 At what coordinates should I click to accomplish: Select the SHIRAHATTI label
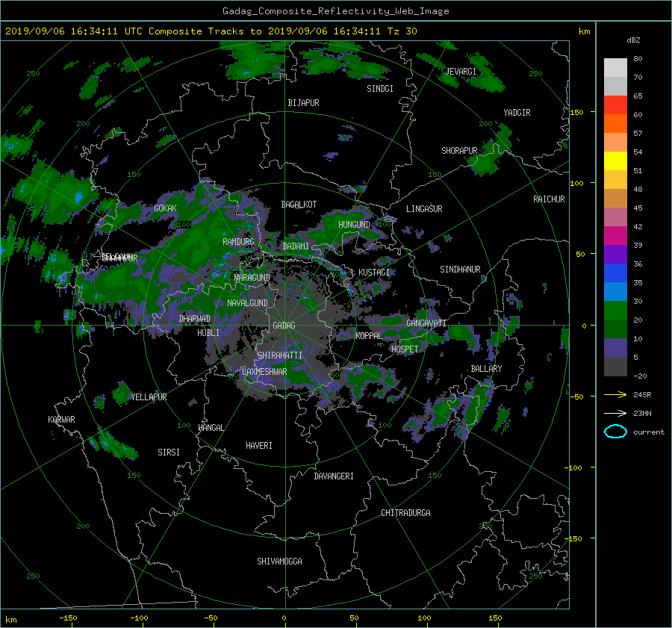tap(280, 355)
